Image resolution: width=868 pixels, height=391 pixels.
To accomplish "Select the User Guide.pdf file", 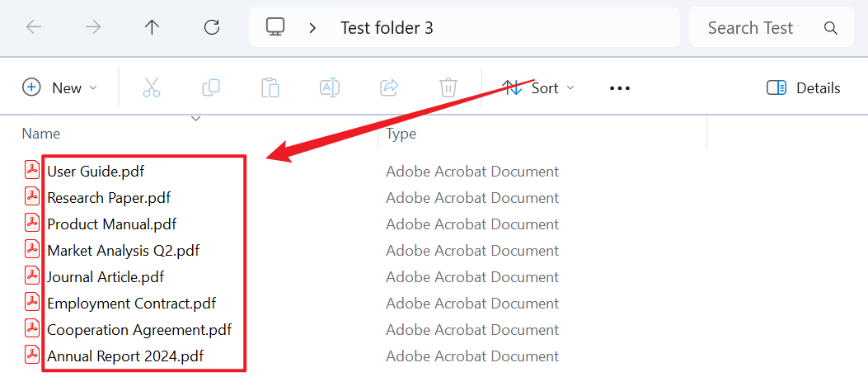I will coord(96,172).
